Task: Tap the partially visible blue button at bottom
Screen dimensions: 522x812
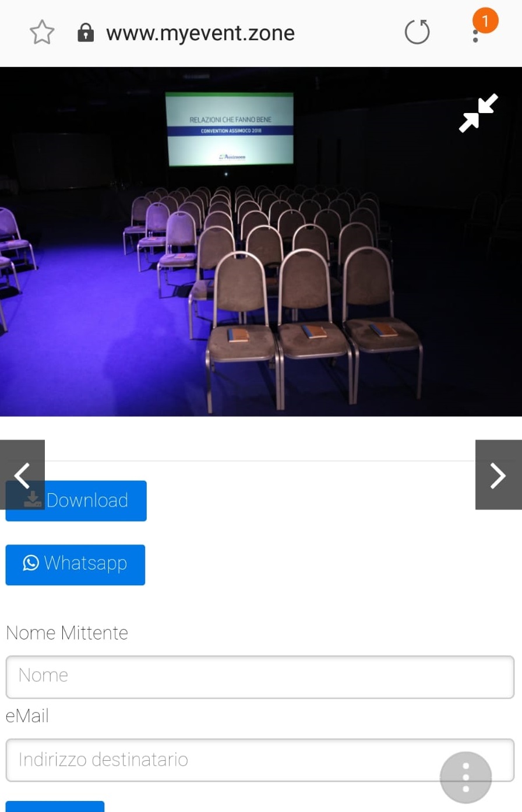Action: click(55, 806)
